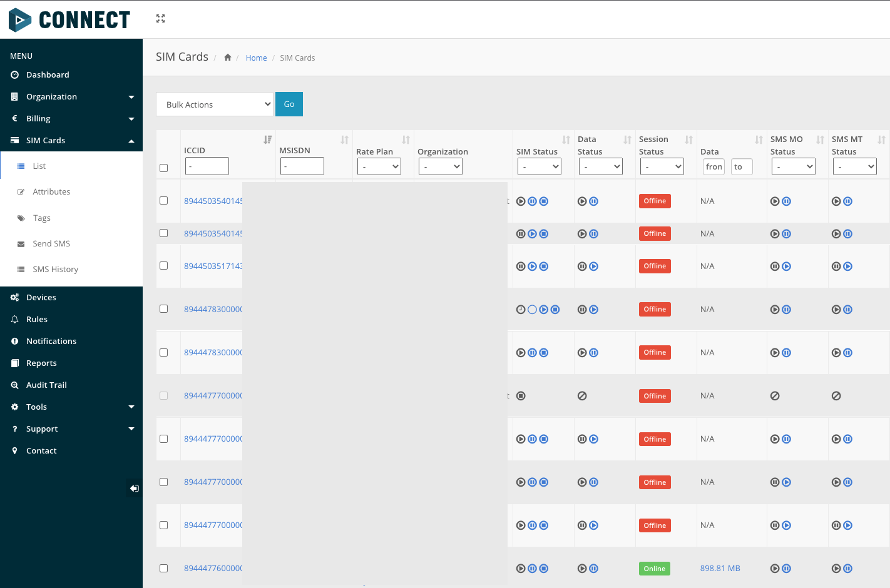Open the SMS MT Status filter dropdown
The height and width of the screenshot is (588, 890).
click(x=855, y=166)
